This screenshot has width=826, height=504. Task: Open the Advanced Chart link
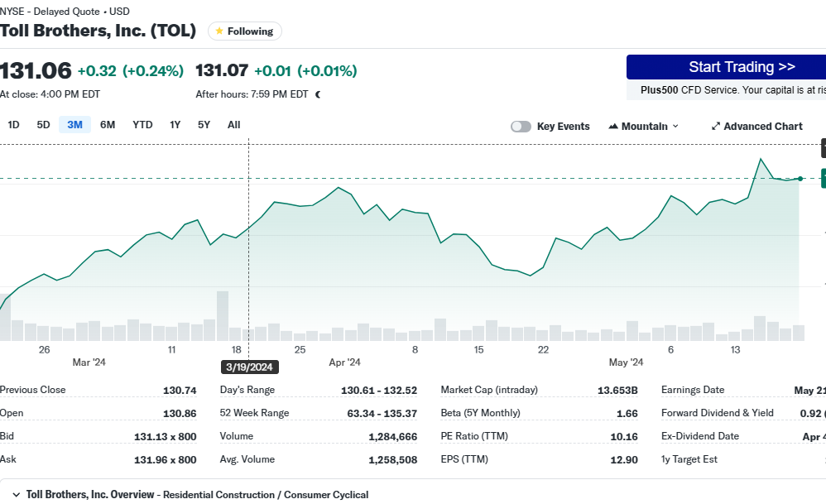pos(762,127)
